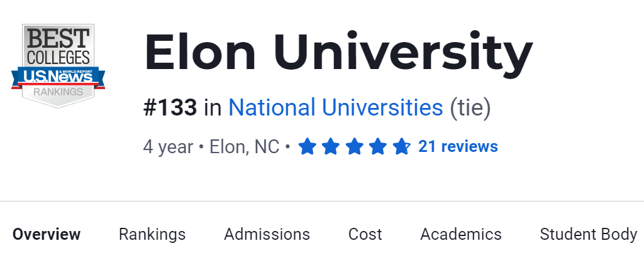Open the Rankings tab
This screenshot has height=258, width=644.
[x=152, y=235]
